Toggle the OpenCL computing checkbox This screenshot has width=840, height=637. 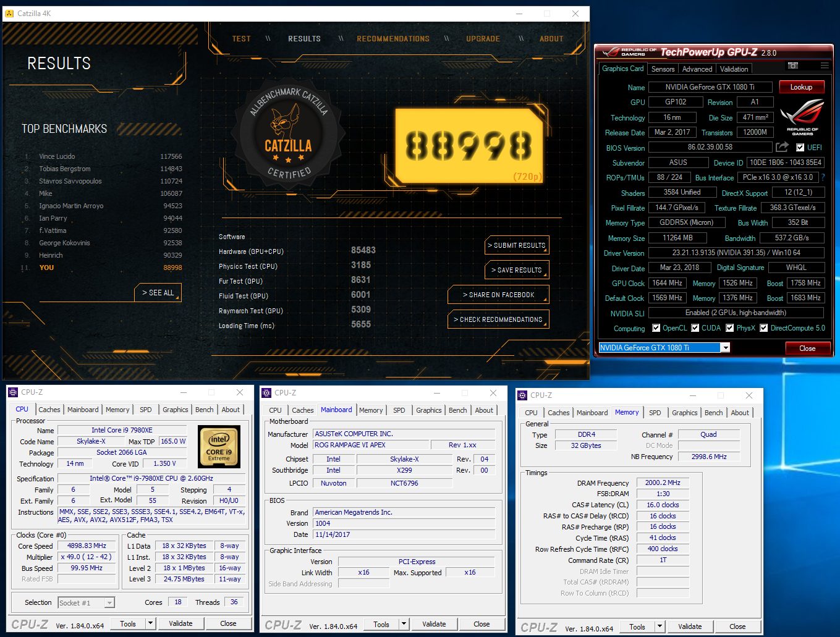(656, 328)
